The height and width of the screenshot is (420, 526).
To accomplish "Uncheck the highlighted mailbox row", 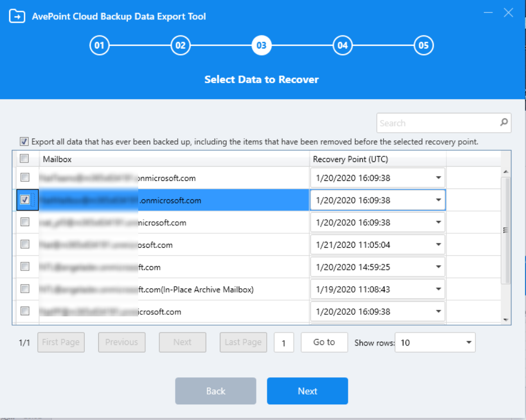I will point(24,200).
